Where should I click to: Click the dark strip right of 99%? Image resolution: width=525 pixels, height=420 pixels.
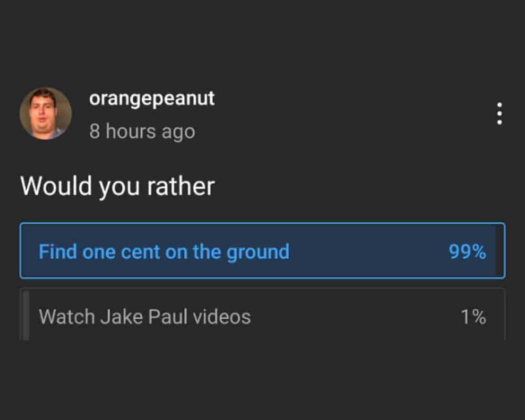(x=499, y=251)
